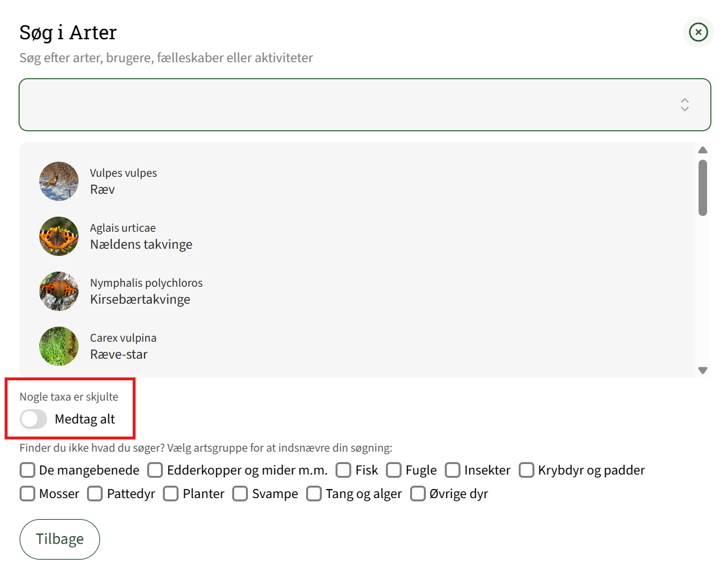Screen dimensions: 728x576
Task: Select the Vulpes vulpes result
Action: (358, 181)
